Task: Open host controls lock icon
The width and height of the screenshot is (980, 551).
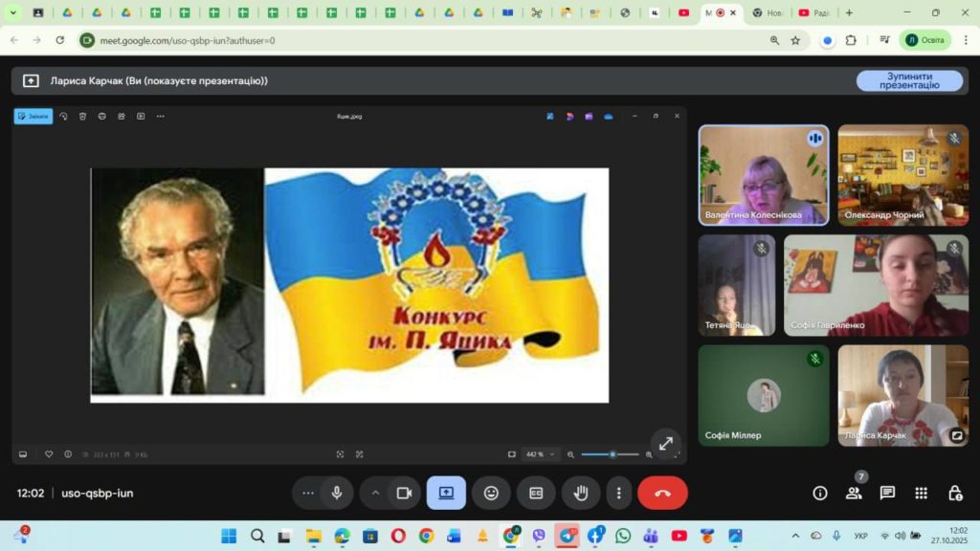Action: 954,493
